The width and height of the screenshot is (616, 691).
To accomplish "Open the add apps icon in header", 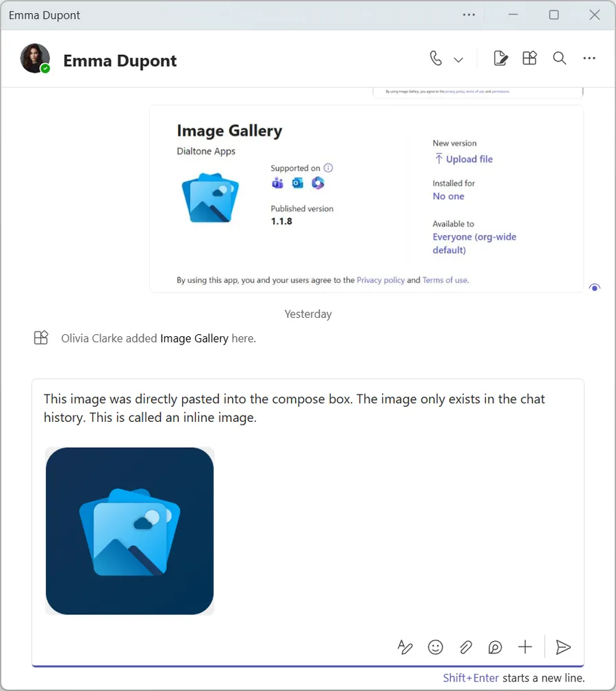I will coord(530,58).
